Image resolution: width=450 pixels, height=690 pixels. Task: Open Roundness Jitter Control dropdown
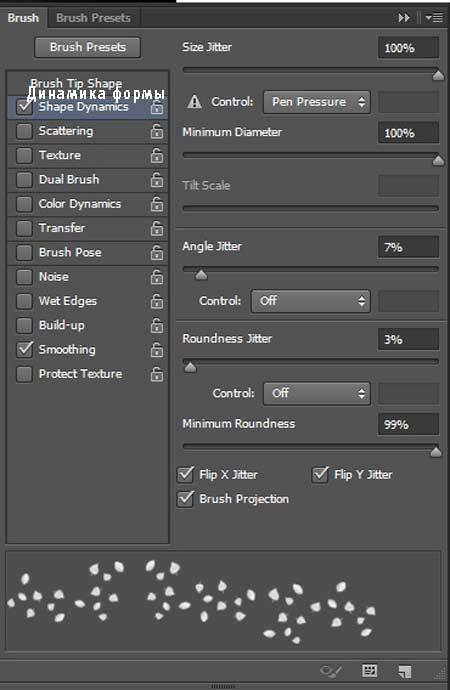317,393
